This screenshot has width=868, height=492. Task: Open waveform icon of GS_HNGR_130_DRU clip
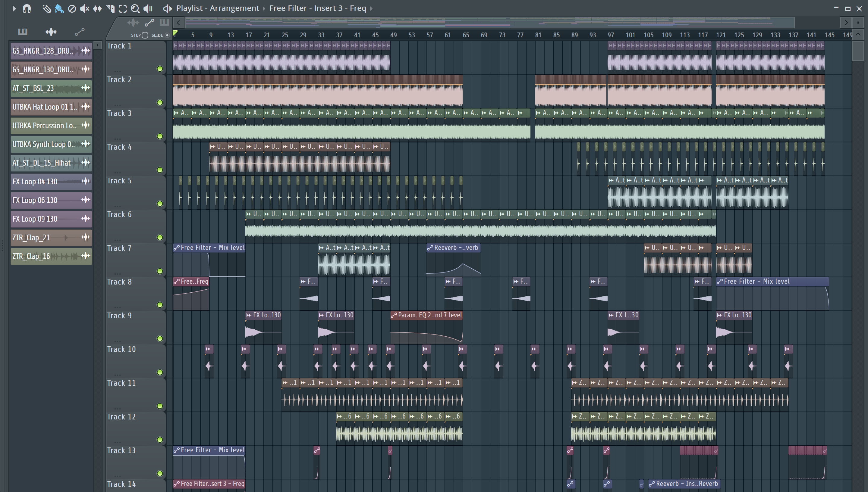86,70
